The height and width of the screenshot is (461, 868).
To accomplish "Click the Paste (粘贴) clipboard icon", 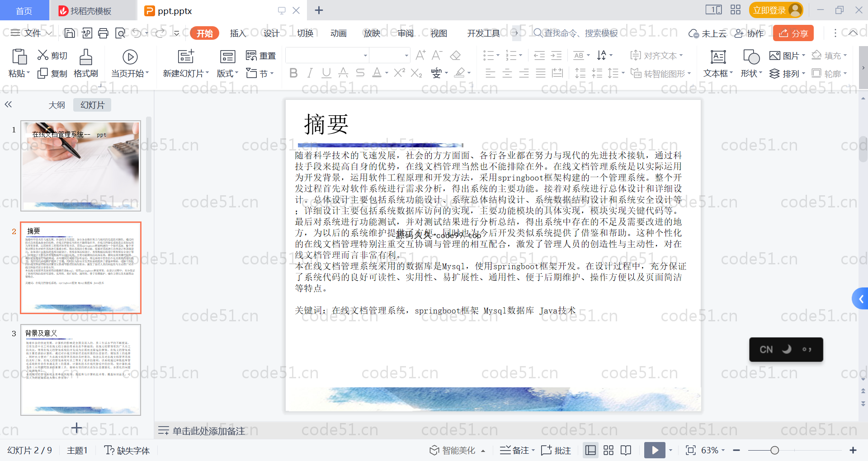I will coord(19,57).
